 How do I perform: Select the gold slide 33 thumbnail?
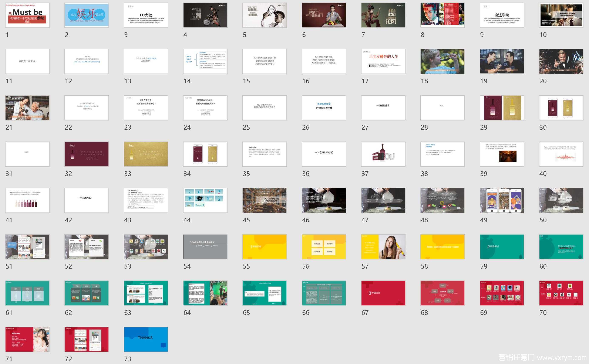(146, 154)
